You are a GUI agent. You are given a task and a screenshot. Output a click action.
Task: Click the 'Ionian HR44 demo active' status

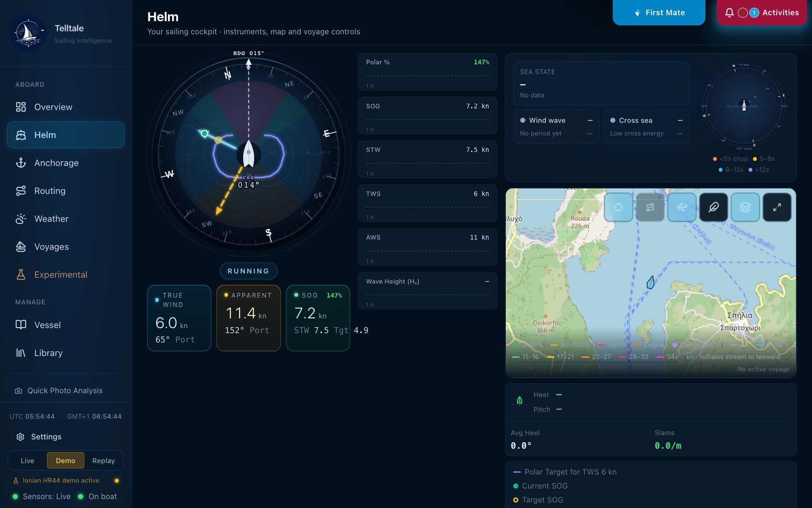coord(61,480)
